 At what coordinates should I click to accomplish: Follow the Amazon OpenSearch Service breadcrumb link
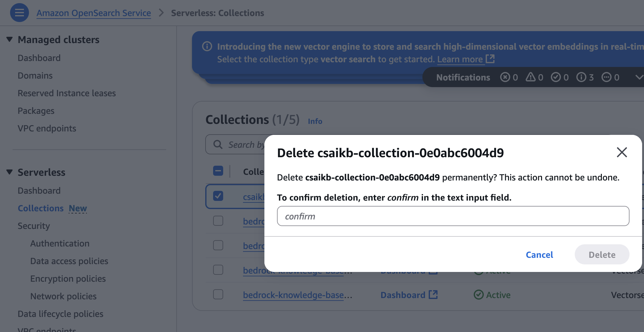click(x=93, y=13)
